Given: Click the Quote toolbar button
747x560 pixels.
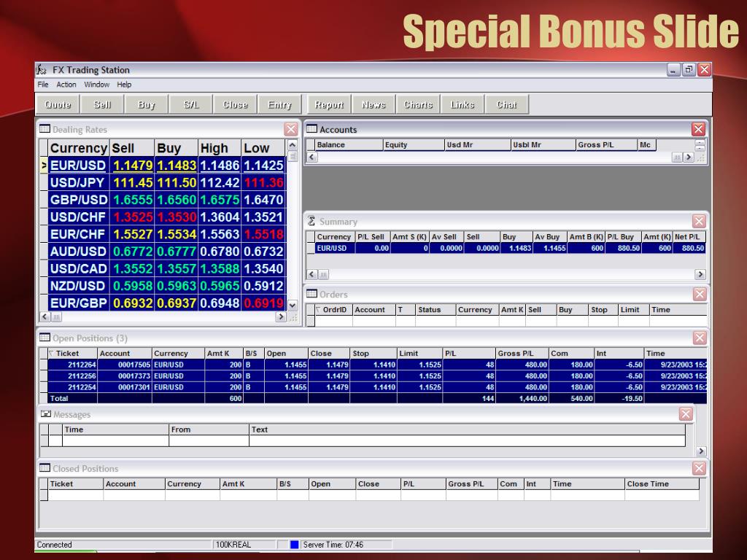Looking at the screenshot, I should [58, 104].
